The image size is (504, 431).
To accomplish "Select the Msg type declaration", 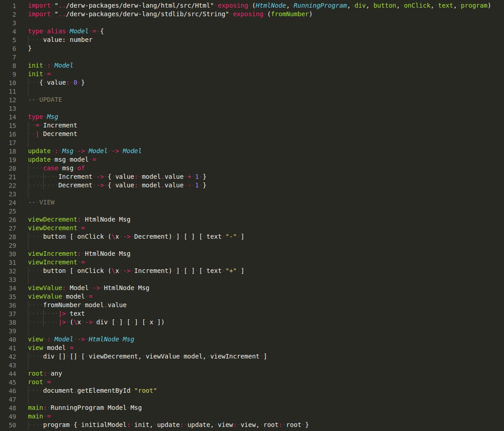I will (x=44, y=117).
